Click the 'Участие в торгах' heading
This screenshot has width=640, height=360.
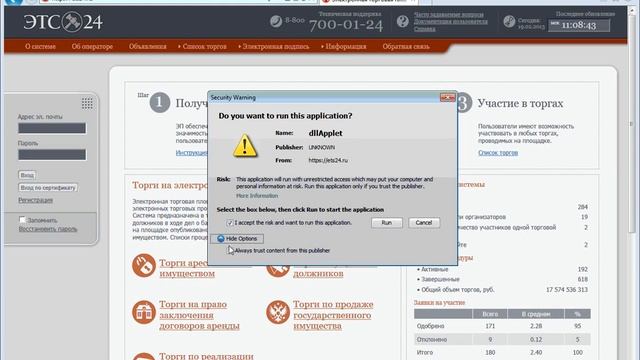coord(520,104)
